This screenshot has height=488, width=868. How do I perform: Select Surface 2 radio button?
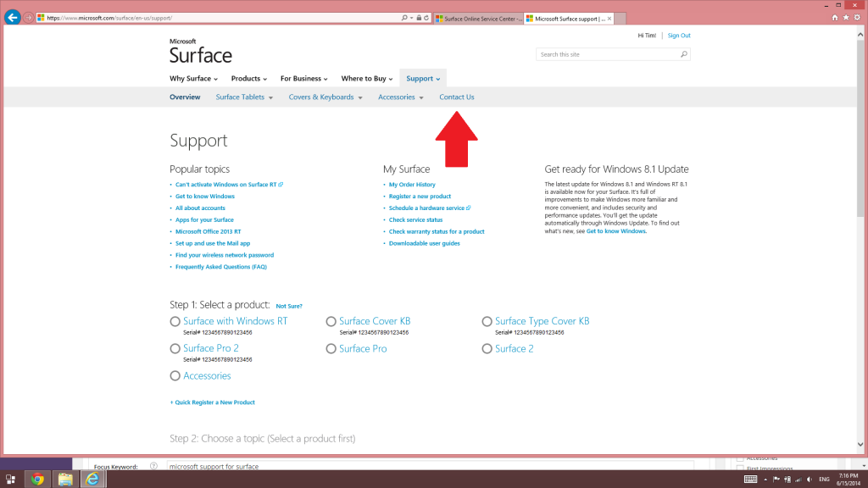coord(487,348)
